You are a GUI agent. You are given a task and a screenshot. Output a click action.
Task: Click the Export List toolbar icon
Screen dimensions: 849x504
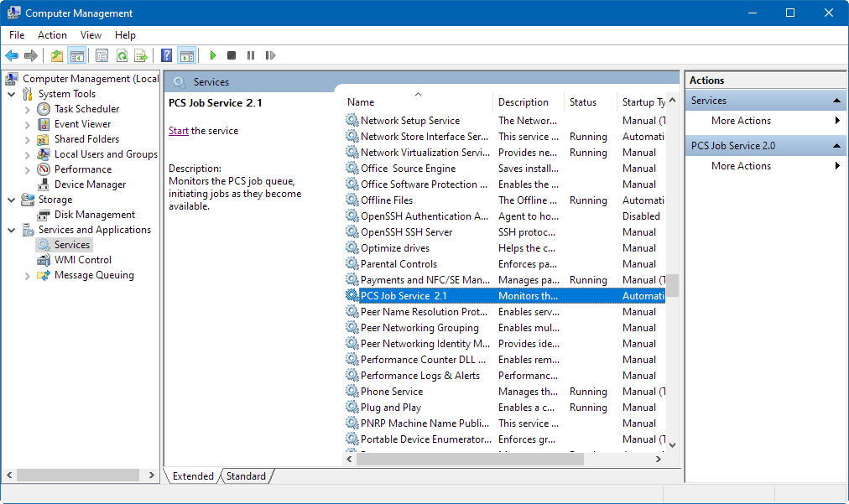pyautogui.click(x=141, y=55)
